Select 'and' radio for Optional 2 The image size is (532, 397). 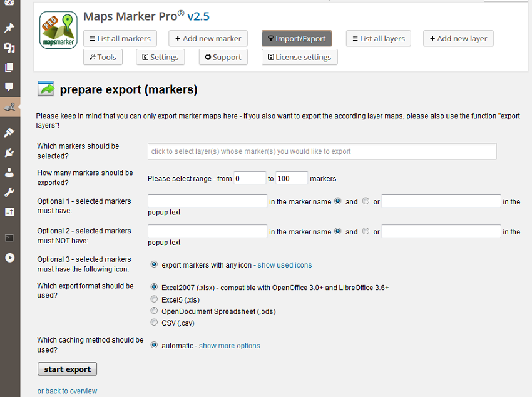click(x=338, y=231)
